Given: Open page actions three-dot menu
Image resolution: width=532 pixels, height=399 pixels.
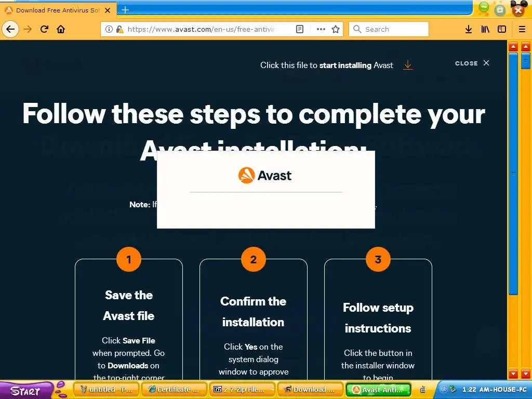Looking at the screenshot, I should pyautogui.click(x=321, y=29).
